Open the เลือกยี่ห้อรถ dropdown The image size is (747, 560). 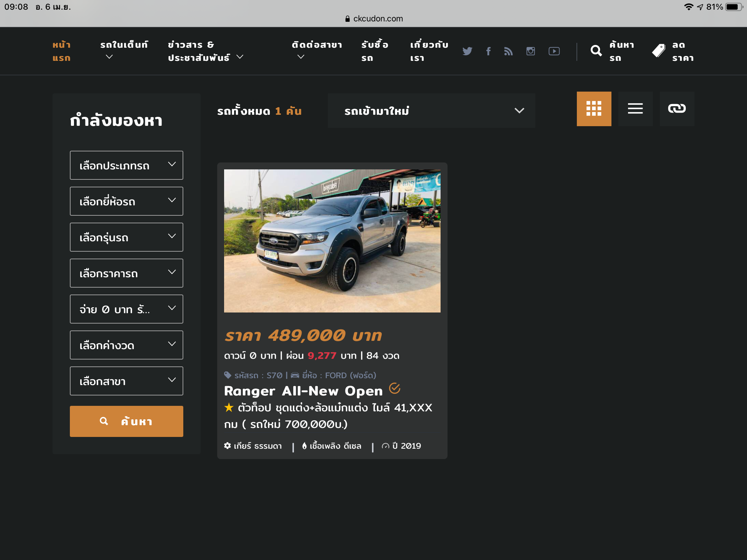(127, 201)
